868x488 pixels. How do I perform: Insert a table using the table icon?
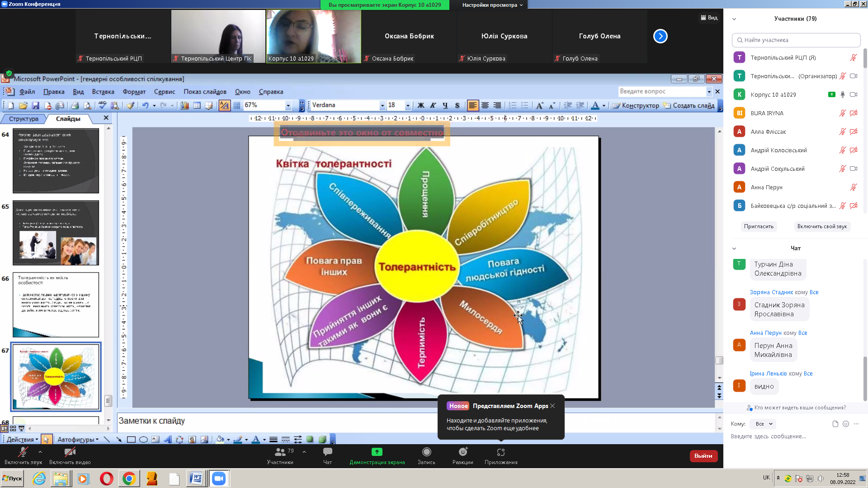click(x=197, y=105)
